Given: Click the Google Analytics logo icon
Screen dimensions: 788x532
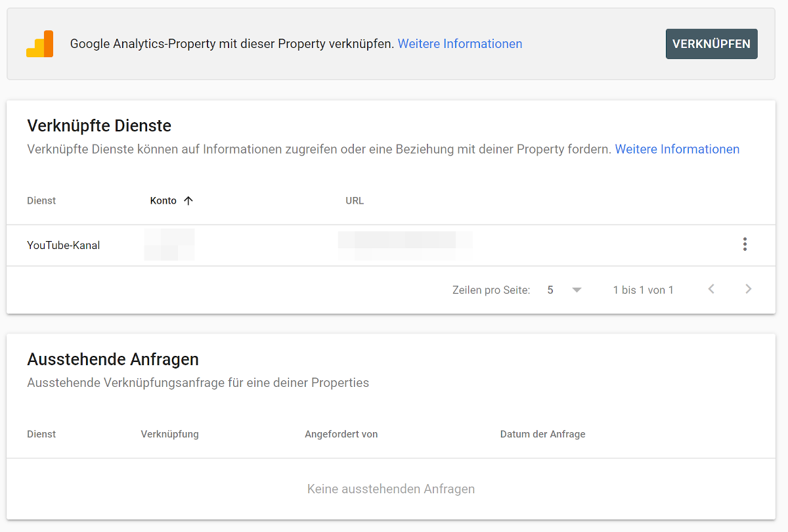Looking at the screenshot, I should (x=39, y=43).
